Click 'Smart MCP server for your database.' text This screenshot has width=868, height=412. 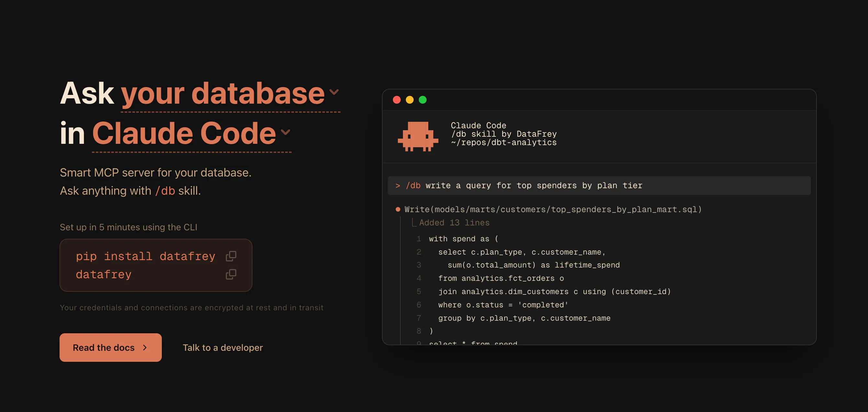(x=156, y=172)
